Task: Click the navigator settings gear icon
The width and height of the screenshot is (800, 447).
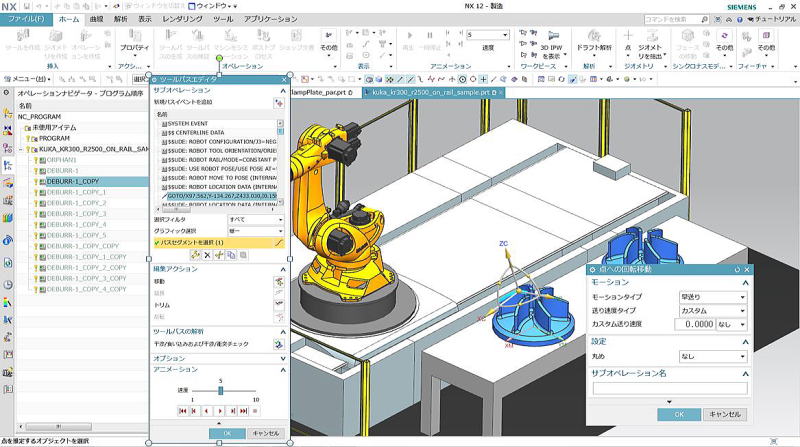Action: [x=7, y=93]
